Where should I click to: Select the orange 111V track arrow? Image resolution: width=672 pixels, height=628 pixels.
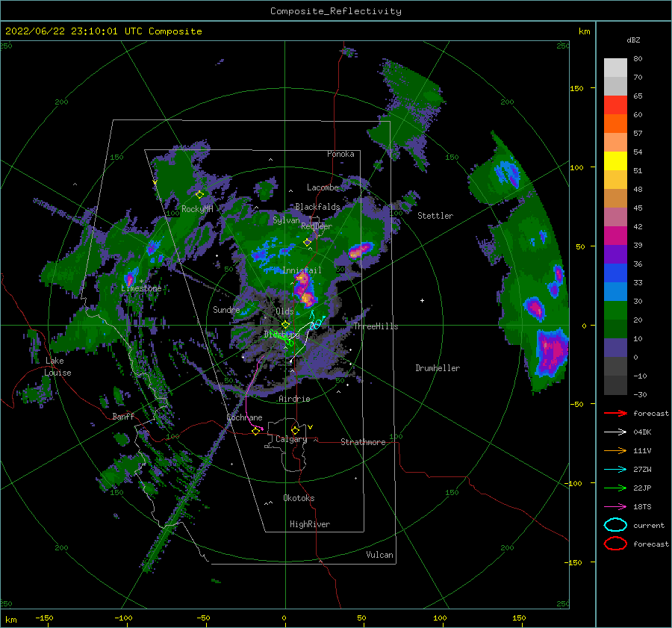pyautogui.click(x=615, y=450)
